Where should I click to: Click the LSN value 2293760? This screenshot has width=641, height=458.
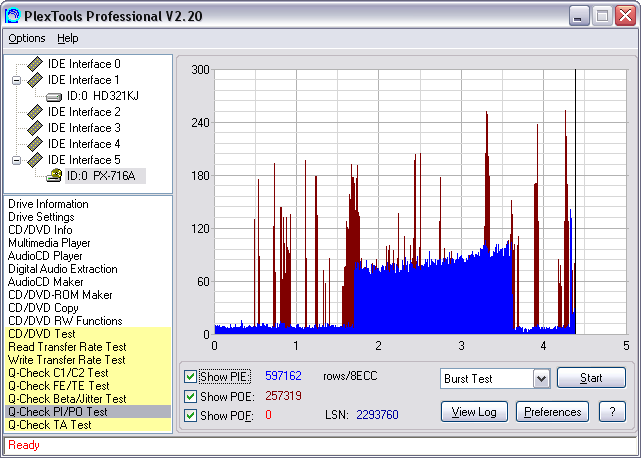[377, 415]
